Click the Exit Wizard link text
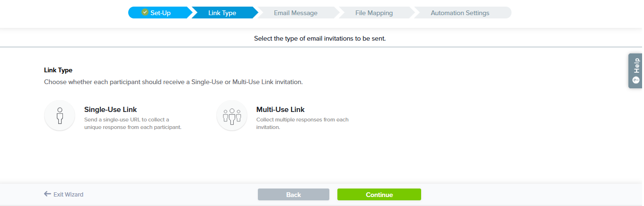Image resolution: width=644 pixels, height=206 pixels. pos(68,195)
